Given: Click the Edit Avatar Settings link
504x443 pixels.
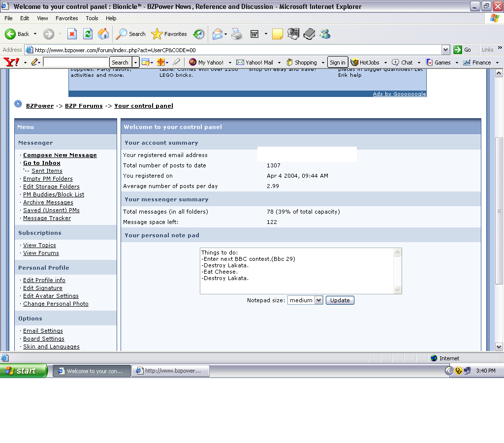Looking at the screenshot, I should [51, 296].
